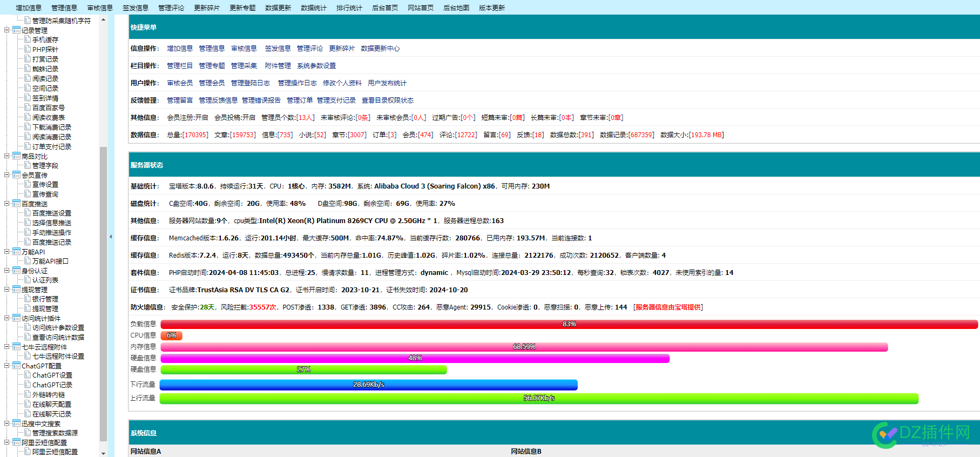Click the red 负载信息 83% bar
The width and height of the screenshot is (980, 457).
(569, 324)
